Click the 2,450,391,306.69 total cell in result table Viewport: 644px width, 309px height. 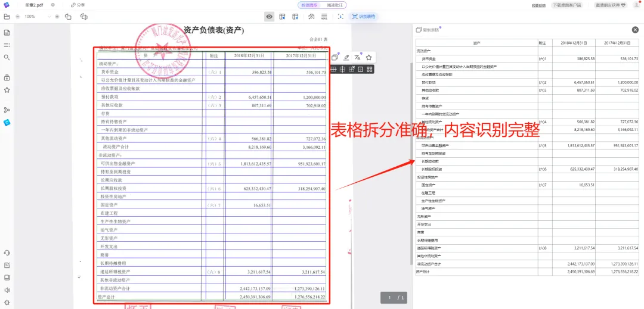pos(574,271)
